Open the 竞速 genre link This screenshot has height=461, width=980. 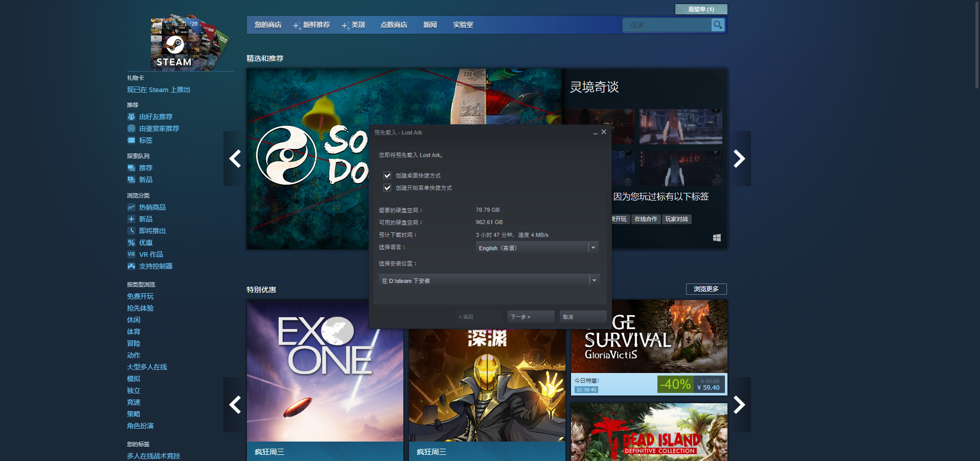pyautogui.click(x=133, y=402)
